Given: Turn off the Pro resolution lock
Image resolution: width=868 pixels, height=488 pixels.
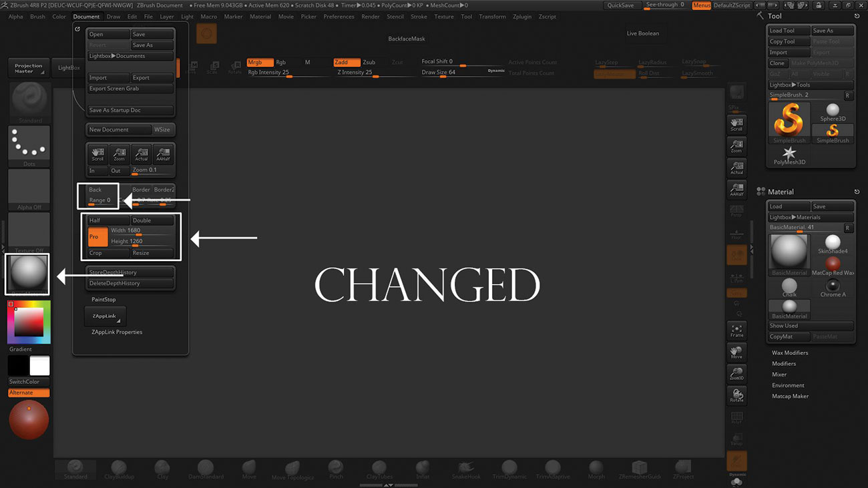Looking at the screenshot, I should click(97, 236).
